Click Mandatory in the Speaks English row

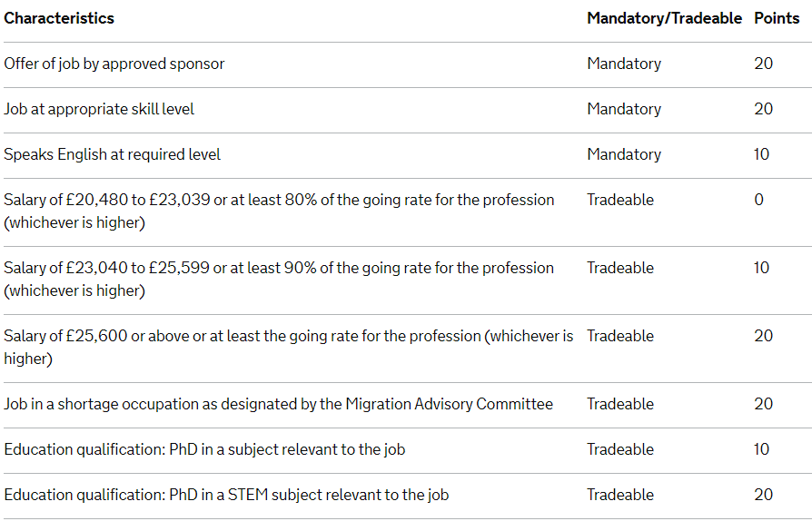click(x=624, y=154)
